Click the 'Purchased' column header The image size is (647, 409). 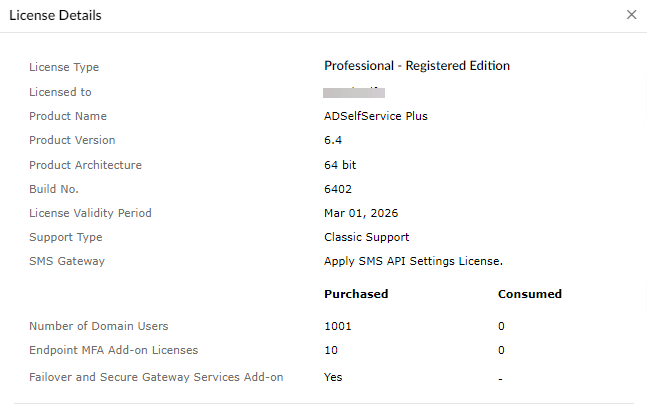[356, 294]
